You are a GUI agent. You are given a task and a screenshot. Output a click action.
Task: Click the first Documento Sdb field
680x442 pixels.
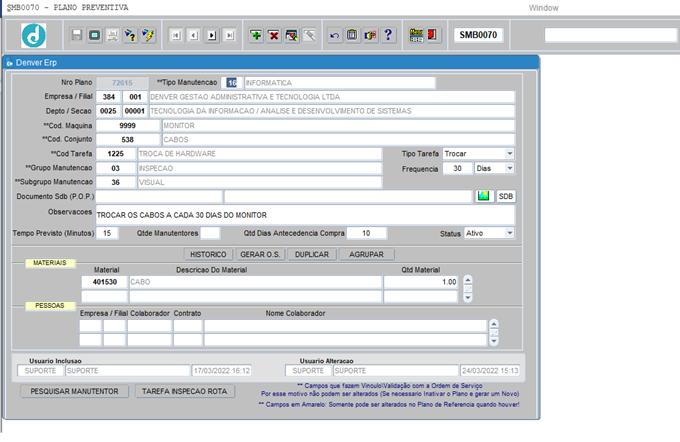point(159,196)
